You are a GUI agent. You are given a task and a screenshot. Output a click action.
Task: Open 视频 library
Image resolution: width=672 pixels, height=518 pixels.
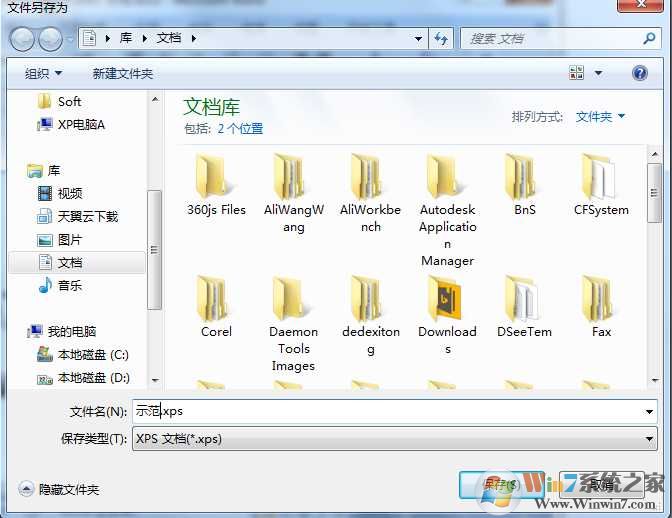(60, 194)
